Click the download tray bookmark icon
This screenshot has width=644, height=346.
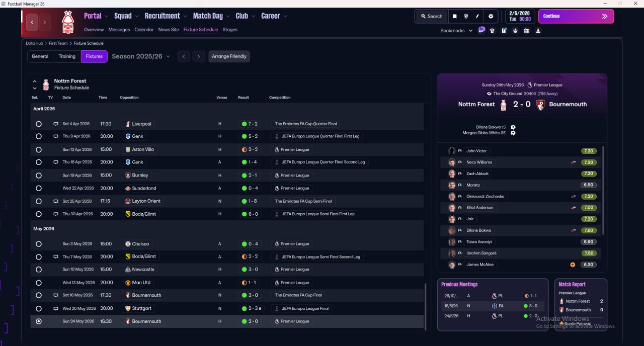[538, 31]
